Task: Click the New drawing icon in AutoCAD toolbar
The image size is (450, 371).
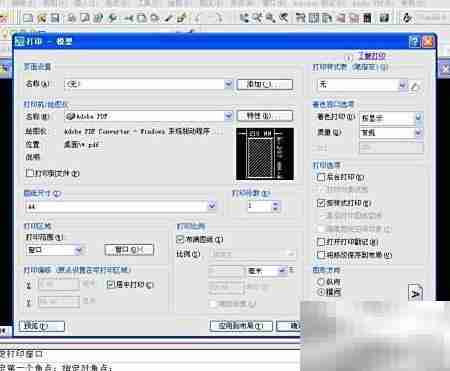Action: pyautogui.click(x=27, y=18)
